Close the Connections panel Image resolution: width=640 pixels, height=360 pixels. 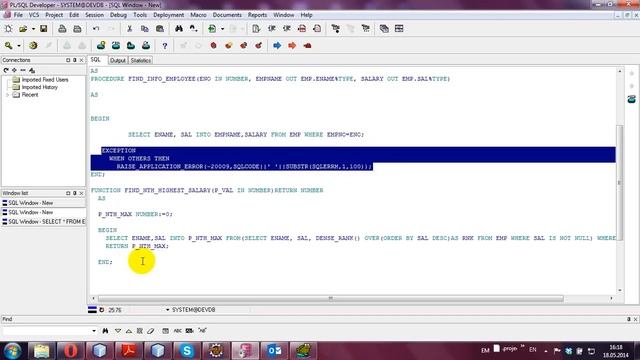click(x=81, y=60)
